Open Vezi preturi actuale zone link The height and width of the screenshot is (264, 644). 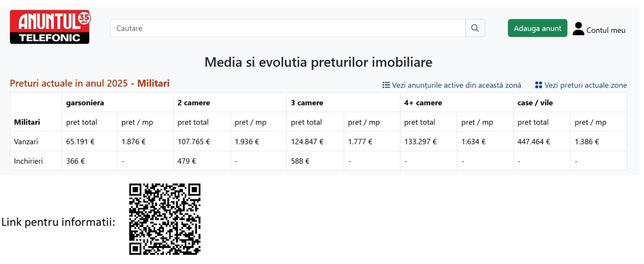point(586,85)
